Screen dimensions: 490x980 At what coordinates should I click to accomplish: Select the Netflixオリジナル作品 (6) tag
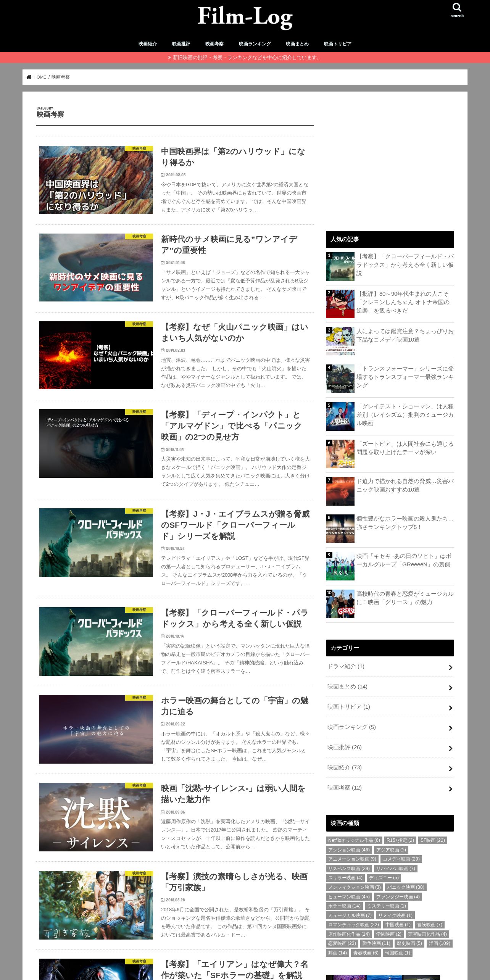(354, 840)
